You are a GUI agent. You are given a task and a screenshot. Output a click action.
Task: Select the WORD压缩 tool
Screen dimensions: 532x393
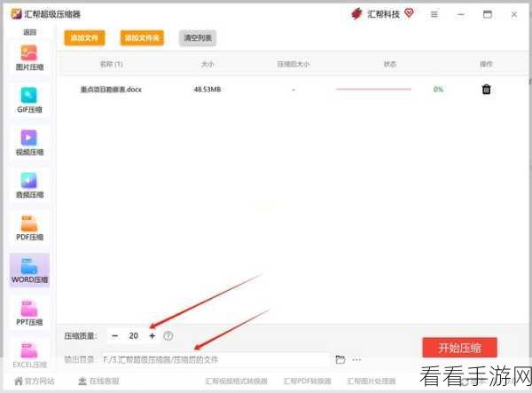29,271
